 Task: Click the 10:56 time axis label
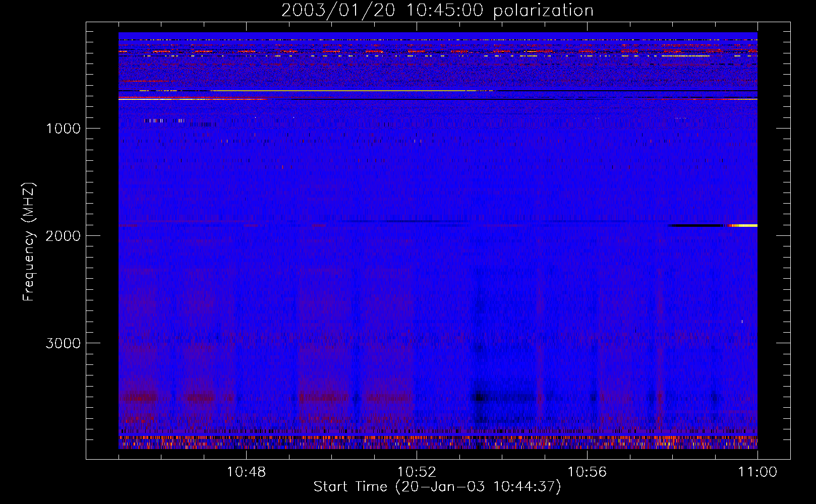click(x=587, y=472)
